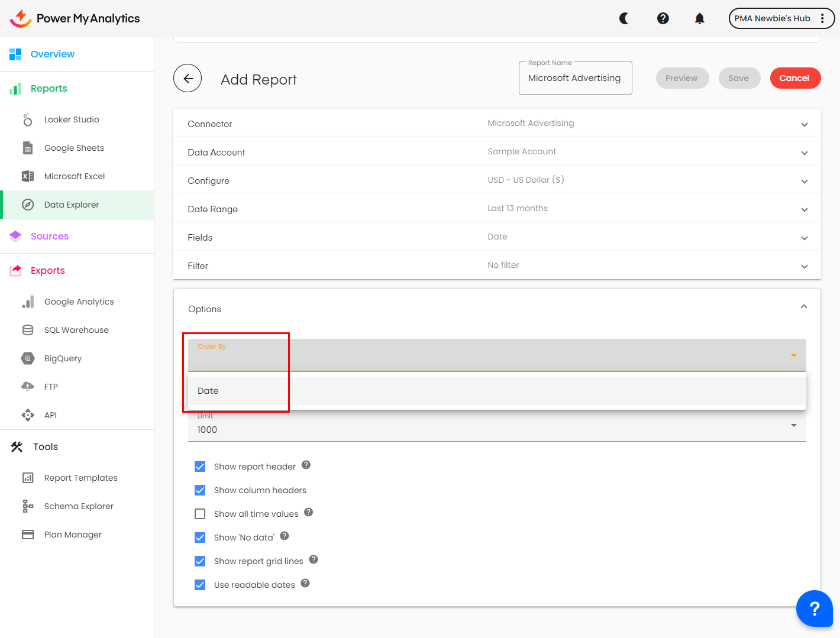The width and height of the screenshot is (840, 638).
Task: Uncheck Show column headers checkbox
Action: point(200,490)
